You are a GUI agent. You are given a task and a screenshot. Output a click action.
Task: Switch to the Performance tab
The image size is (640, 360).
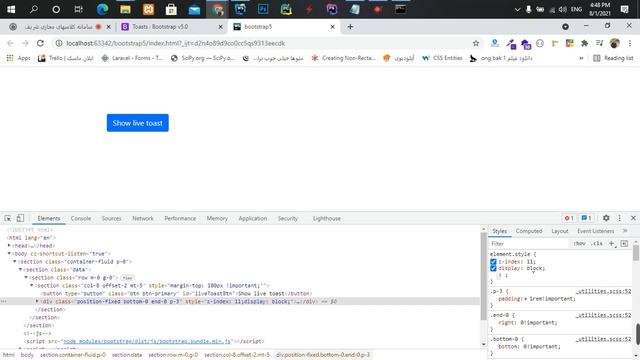point(180,218)
